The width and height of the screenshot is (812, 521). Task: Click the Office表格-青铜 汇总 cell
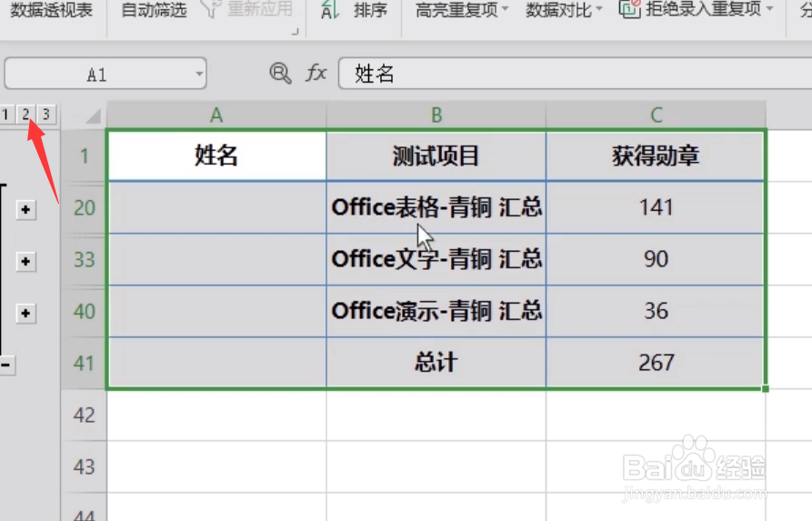pyautogui.click(x=436, y=207)
